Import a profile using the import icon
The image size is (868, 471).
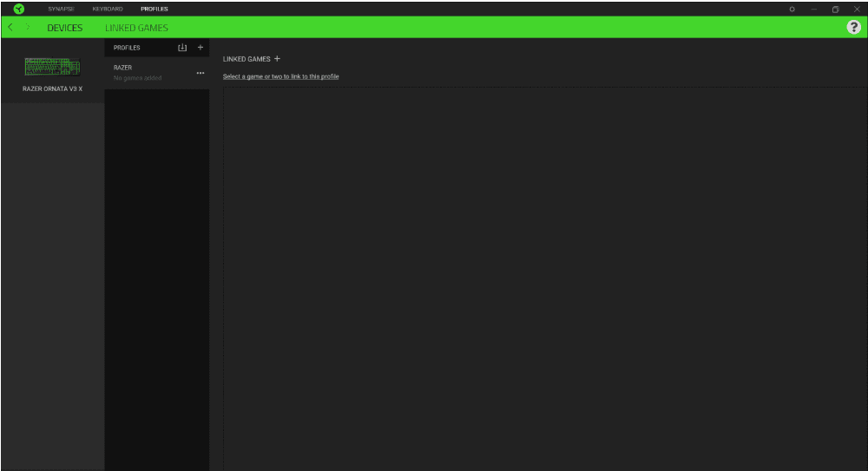(x=182, y=48)
